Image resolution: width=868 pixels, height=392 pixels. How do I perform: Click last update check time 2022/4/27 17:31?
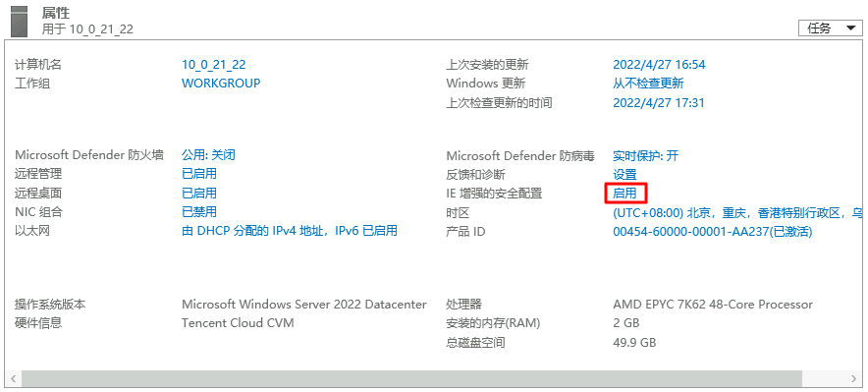(x=659, y=102)
